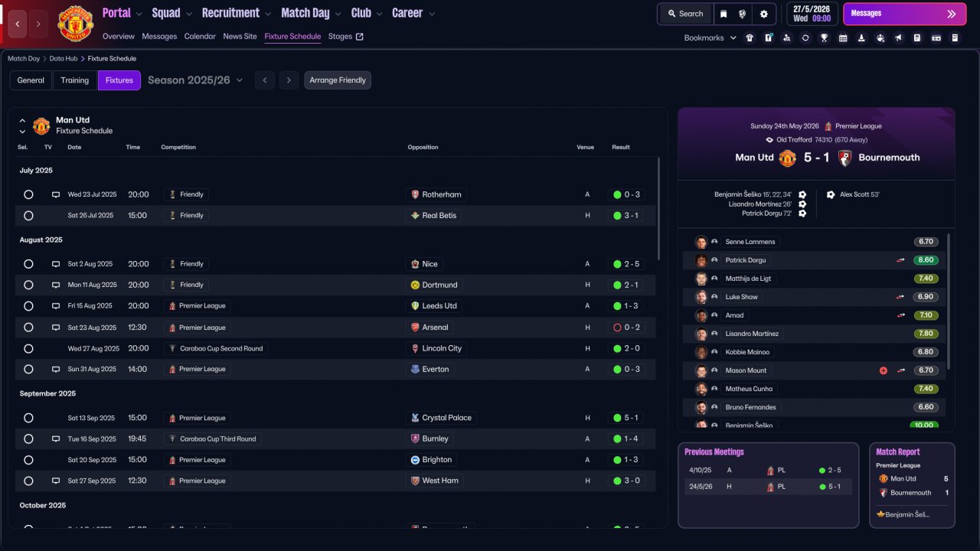
Task: Expand the Portal menu chevron
Action: [x=139, y=14]
